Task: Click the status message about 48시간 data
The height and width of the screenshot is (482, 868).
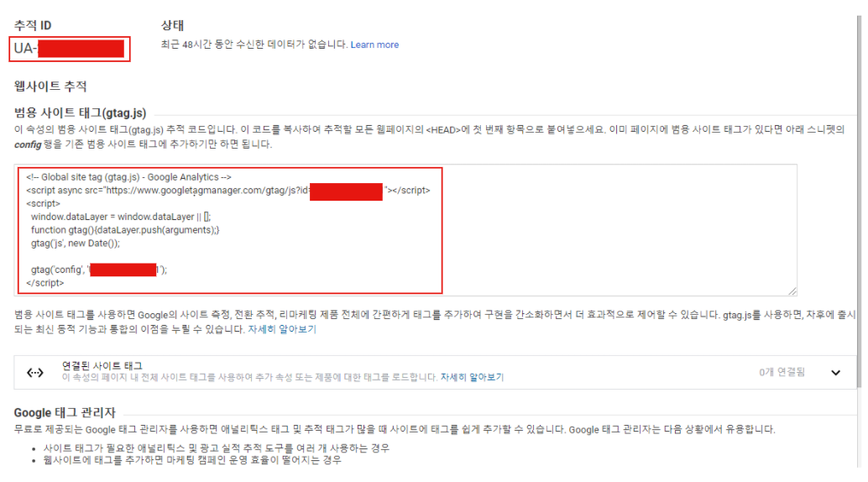Action: [x=254, y=45]
